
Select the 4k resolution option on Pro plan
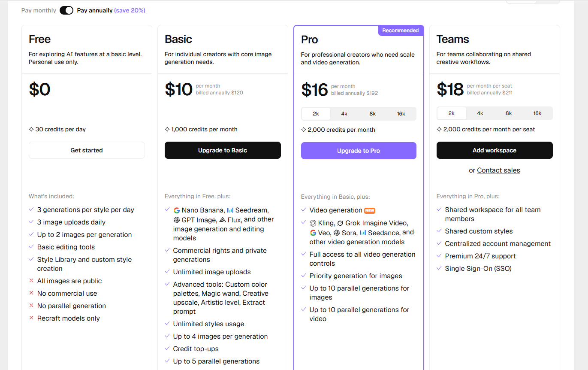tap(344, 113)
